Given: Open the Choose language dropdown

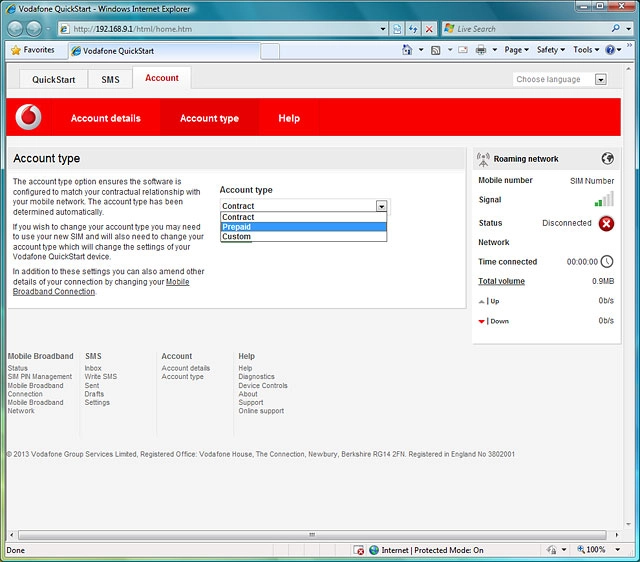Looking at the screenshot, I should [560, 79].
